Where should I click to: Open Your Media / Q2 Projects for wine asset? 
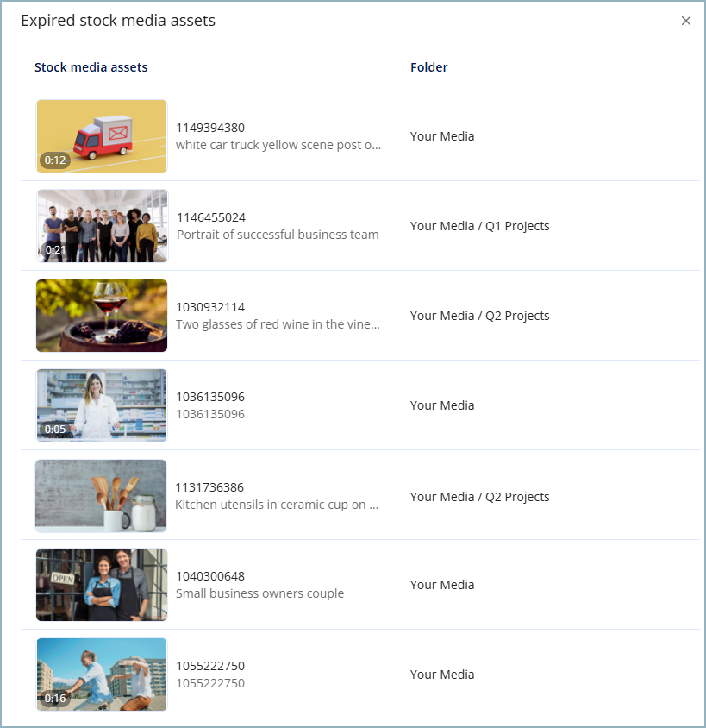click(x=479, y=315)
